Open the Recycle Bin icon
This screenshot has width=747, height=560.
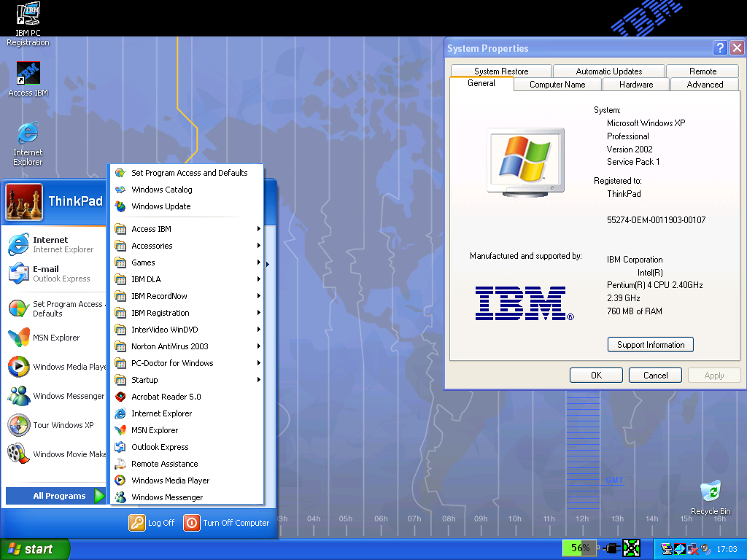click(710, 493)
